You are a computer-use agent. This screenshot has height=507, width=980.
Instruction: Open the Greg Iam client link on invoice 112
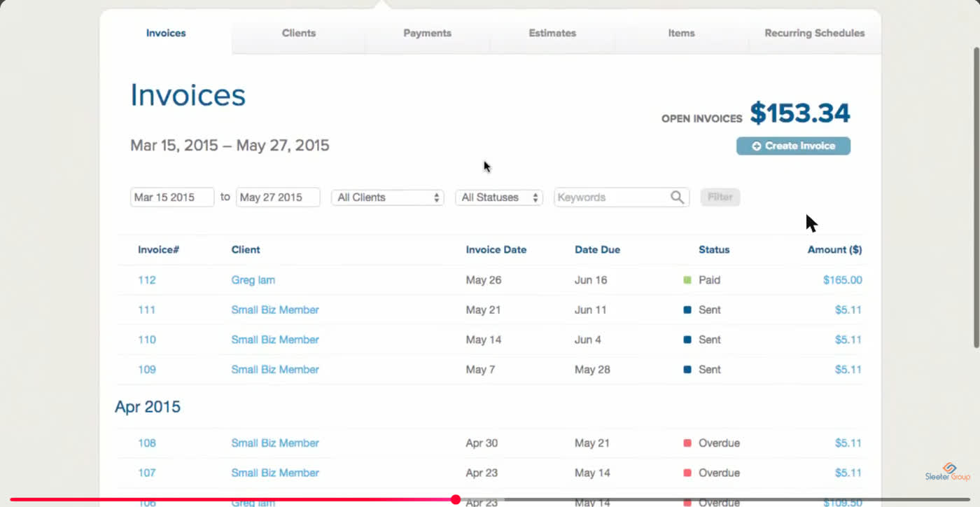(253, 280)
